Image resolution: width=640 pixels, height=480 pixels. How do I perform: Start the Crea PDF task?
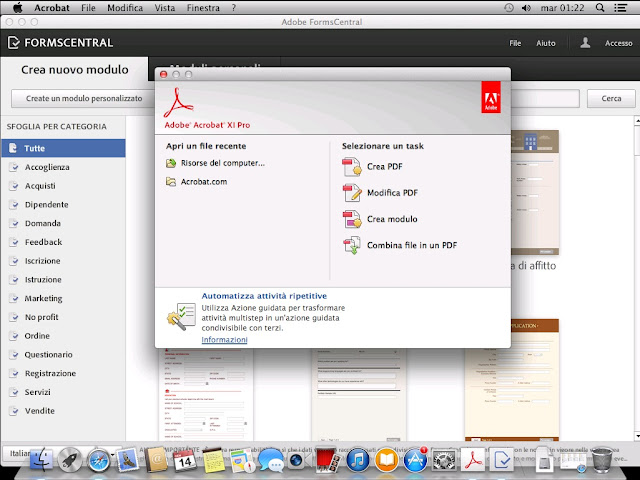[372, 167]
